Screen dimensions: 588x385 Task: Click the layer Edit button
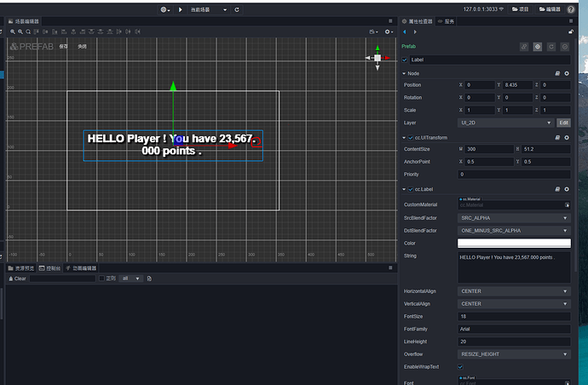pyautogui.click(x=563, y=123)
